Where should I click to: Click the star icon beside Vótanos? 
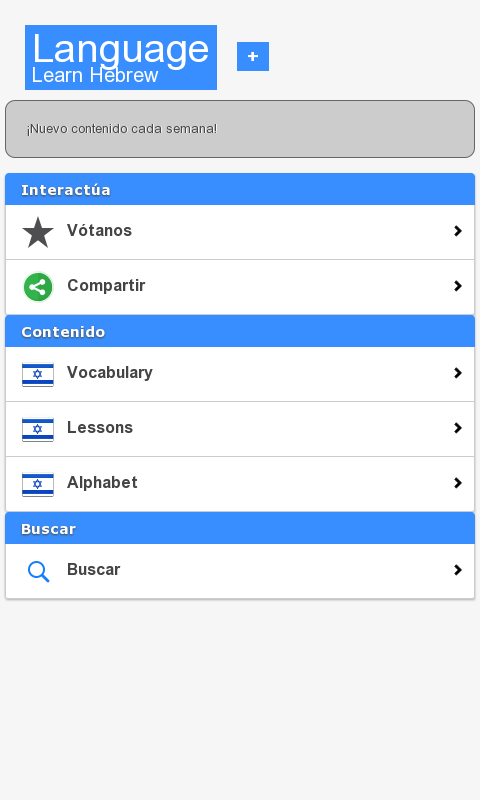[38, 233]
